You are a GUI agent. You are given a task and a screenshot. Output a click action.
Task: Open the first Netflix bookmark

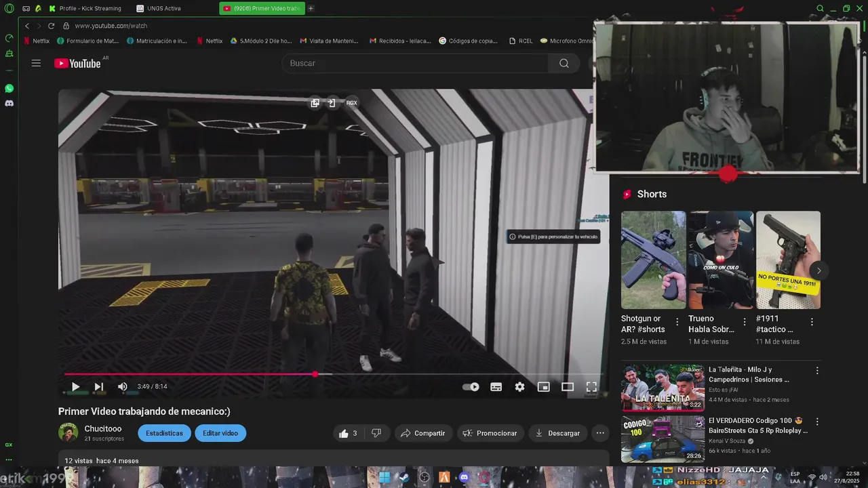tap(37, 41)
